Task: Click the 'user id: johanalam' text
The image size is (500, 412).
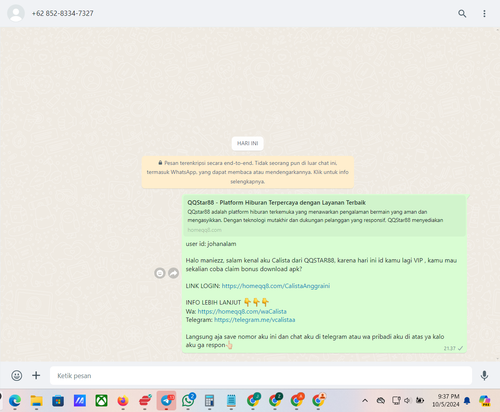Action: [x=211, y=244]
